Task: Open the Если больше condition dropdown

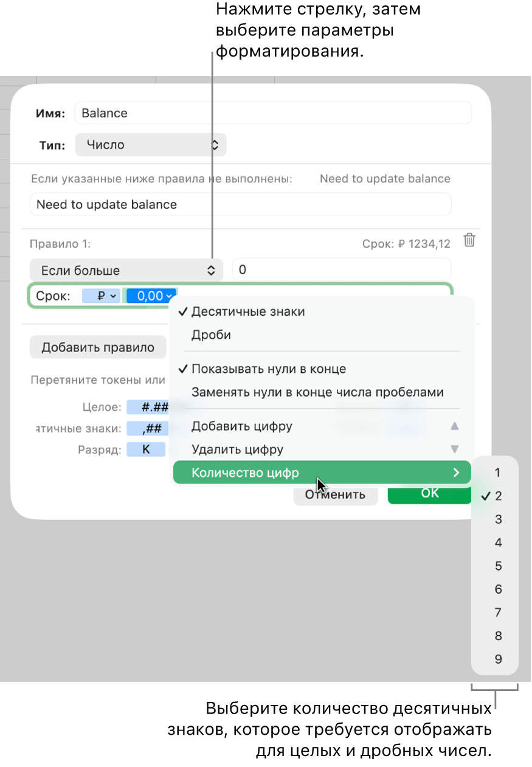Action: pyautogui.click(x=127, y=270)
